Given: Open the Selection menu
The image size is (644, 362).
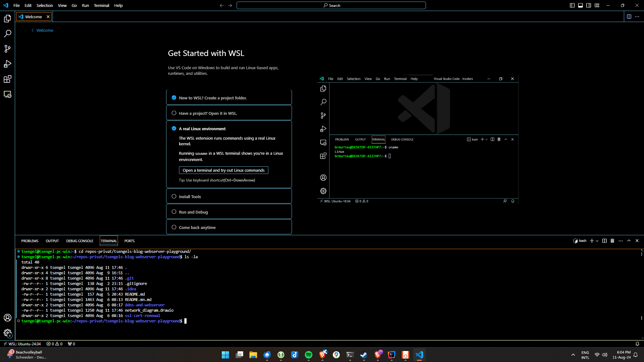Looking at the screenshot, I should coord(45,5).
